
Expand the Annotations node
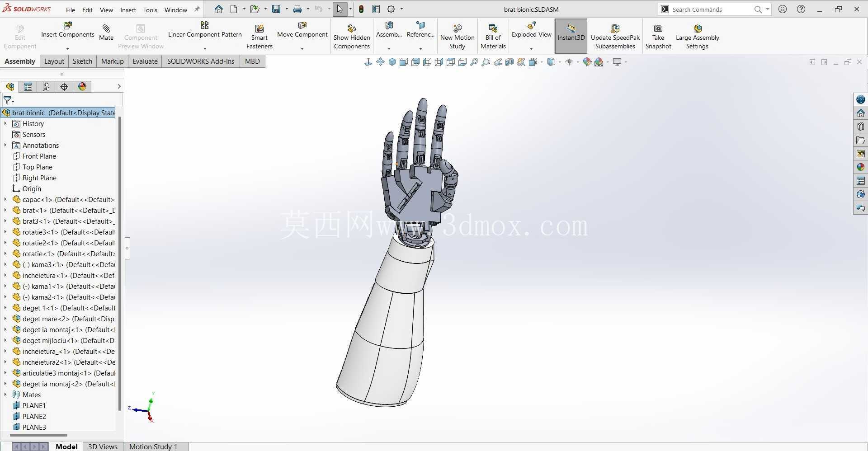point(5,145)
